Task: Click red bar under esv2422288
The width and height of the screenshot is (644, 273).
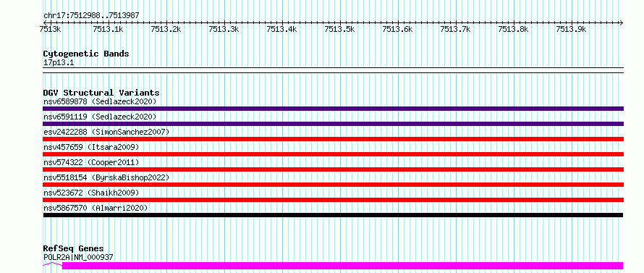Action: (333, 139)
